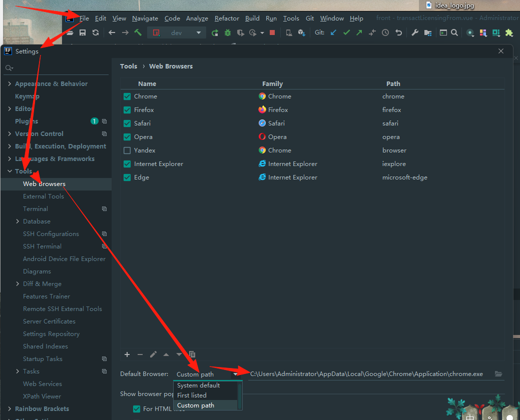Image resolution: width=520 pixels, height=420 pixels.
Task: Click the green Debug bug icon
Action: point(228,32)
